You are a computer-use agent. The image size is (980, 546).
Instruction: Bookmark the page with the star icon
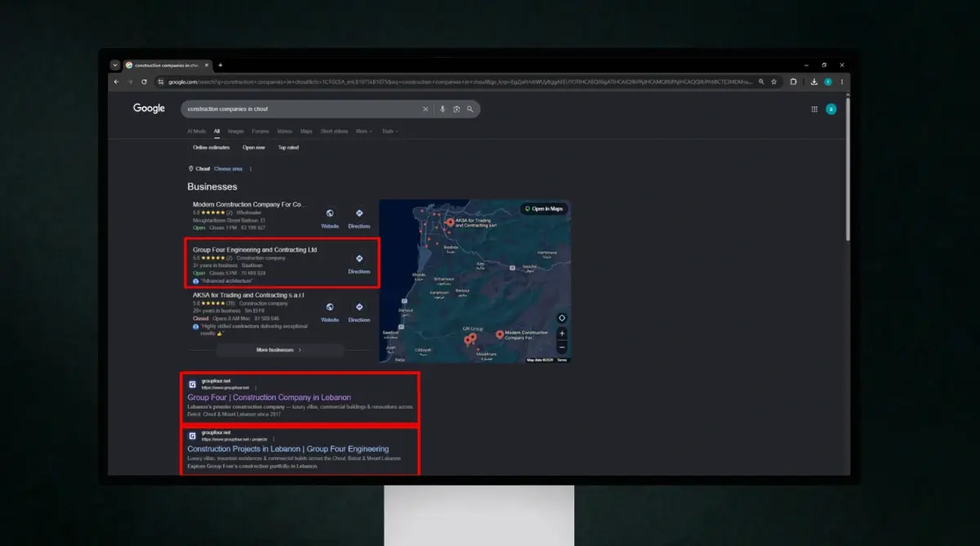coord(774,82)
